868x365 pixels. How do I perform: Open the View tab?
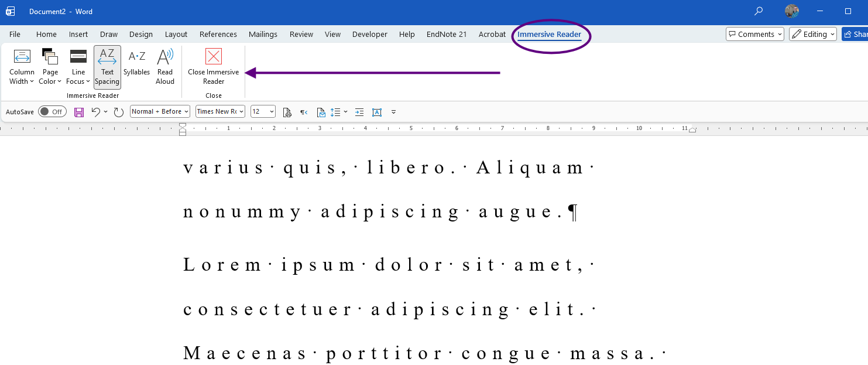click(332, 34)
